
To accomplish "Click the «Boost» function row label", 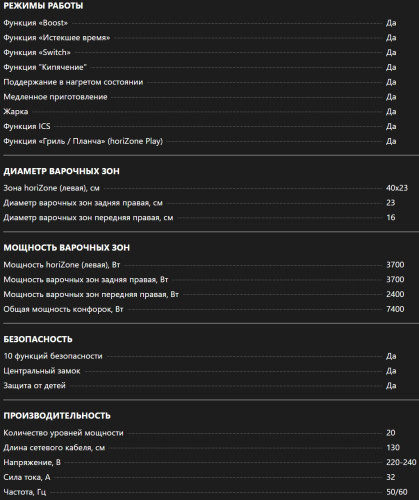I will [35, 23].
